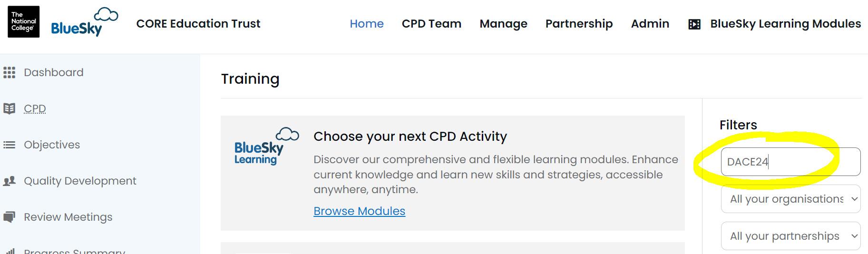
Task: Click the film icon beside BlueSky Learning Modules
Action: [694, 24]
